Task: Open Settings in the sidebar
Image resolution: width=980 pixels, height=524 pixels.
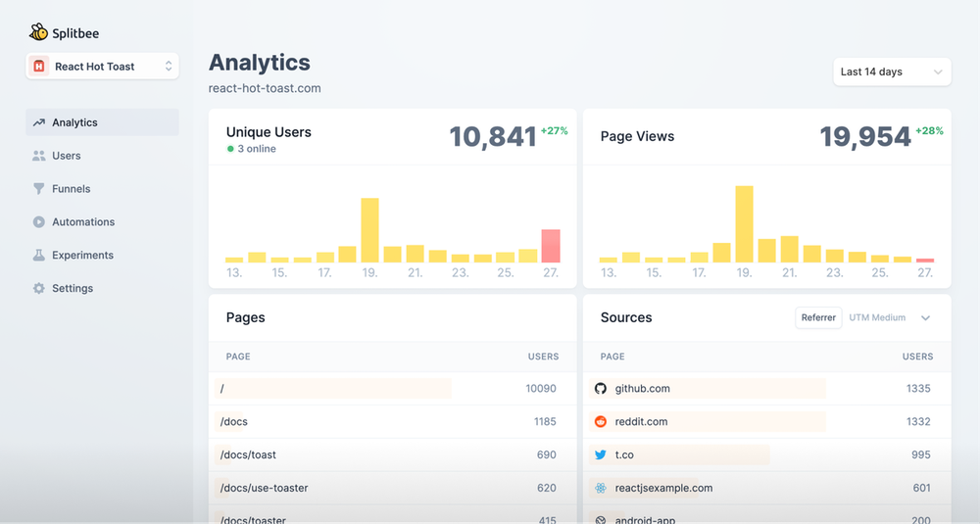Action: coord(103,288)
